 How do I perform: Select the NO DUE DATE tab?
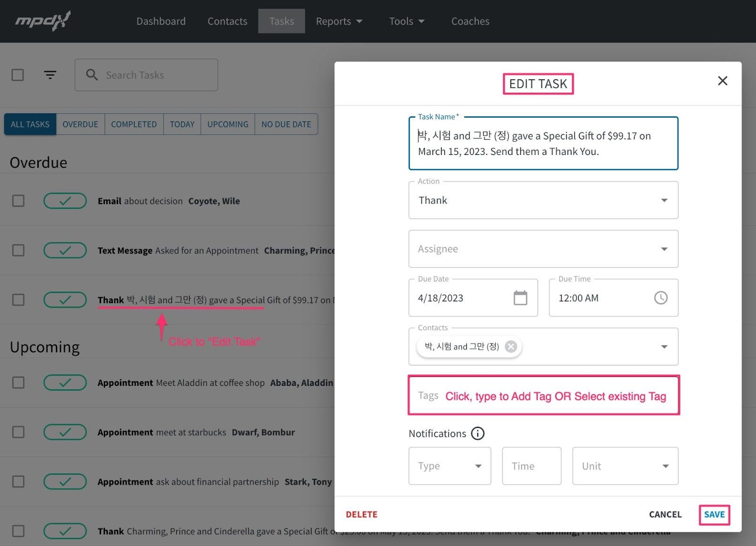tap(286, 124)
